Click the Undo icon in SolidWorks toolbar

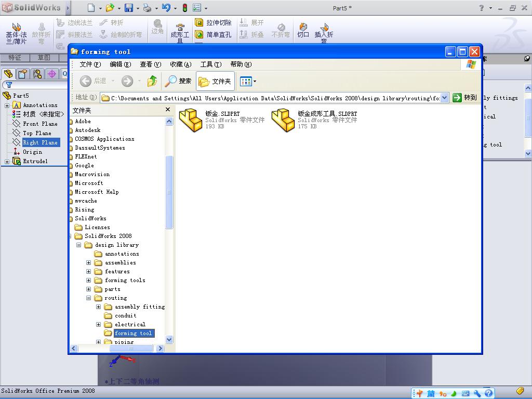(x=166, y=7)
